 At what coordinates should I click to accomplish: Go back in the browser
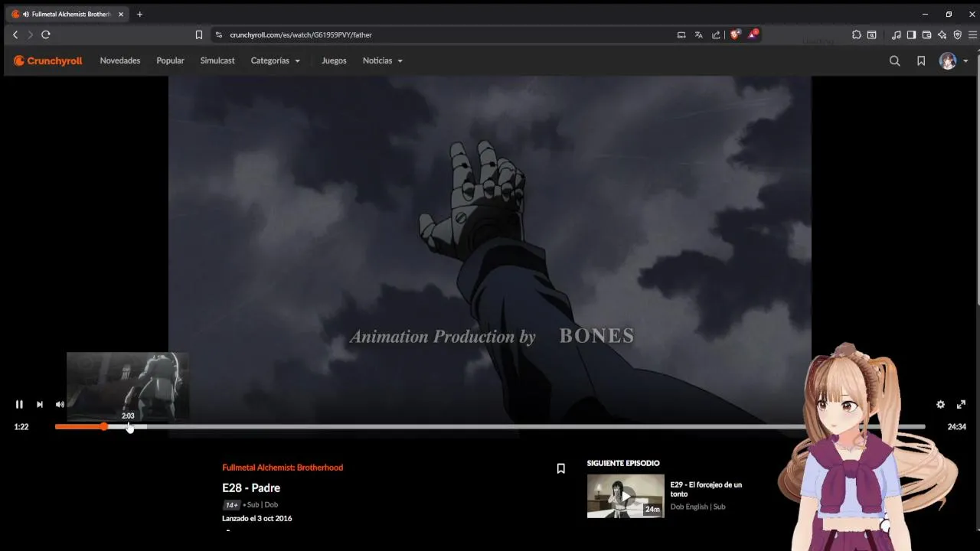pos(15,34)
